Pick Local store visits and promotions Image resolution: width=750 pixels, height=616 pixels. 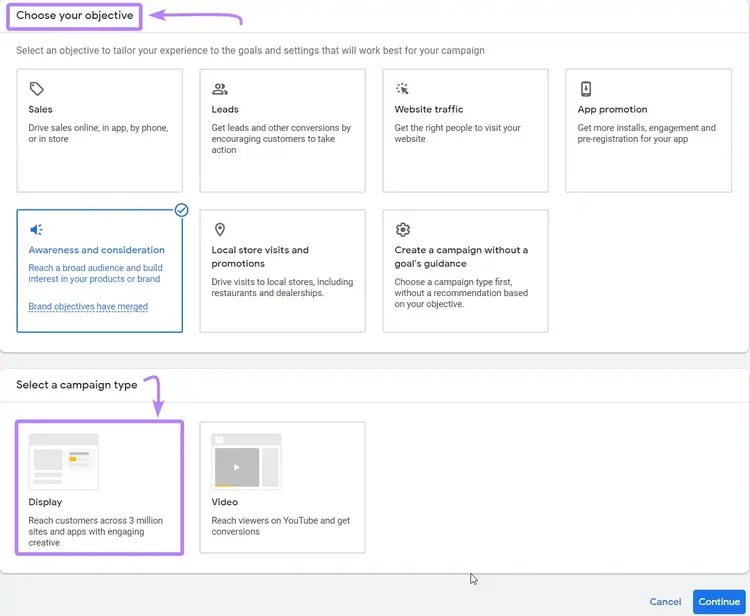[x=283, y=271]
